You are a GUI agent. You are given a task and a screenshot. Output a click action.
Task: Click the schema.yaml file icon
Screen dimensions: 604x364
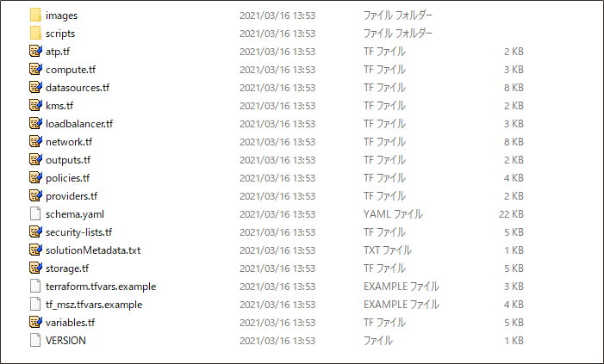tap(35, 213)
